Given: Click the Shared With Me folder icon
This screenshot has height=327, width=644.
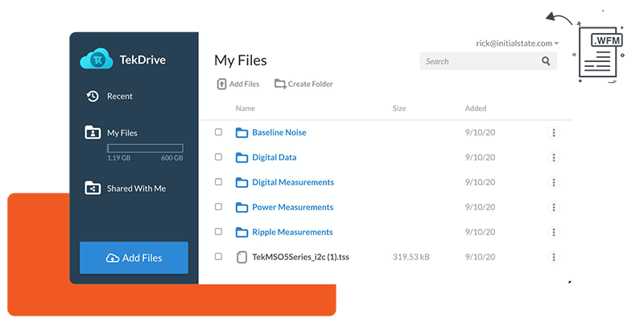Looking at the screenshot, I should (93, 188).
